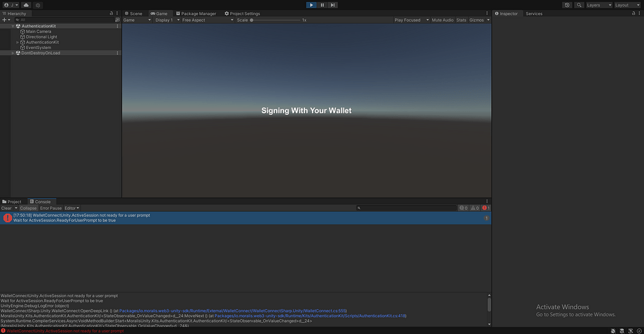Open the AuthenticationKit.cs:418 link
This screenshot has height=334, width=644.
pos(310,316)
